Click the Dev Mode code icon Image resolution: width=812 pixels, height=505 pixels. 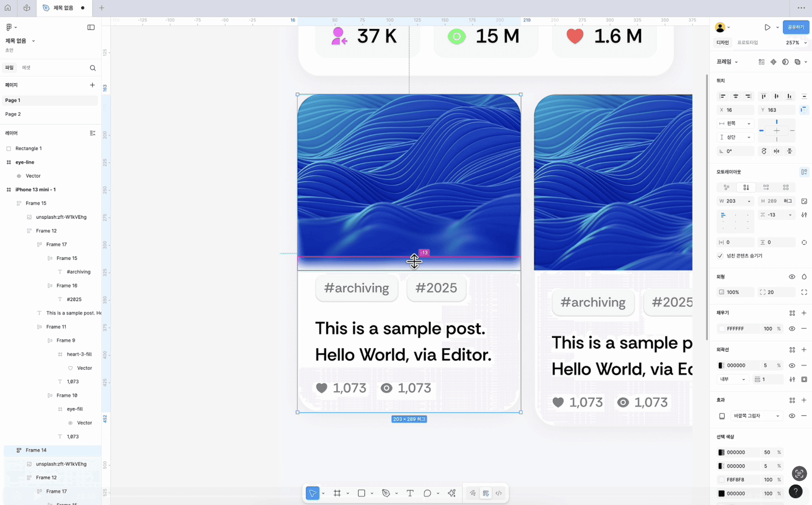coord(498,493)
